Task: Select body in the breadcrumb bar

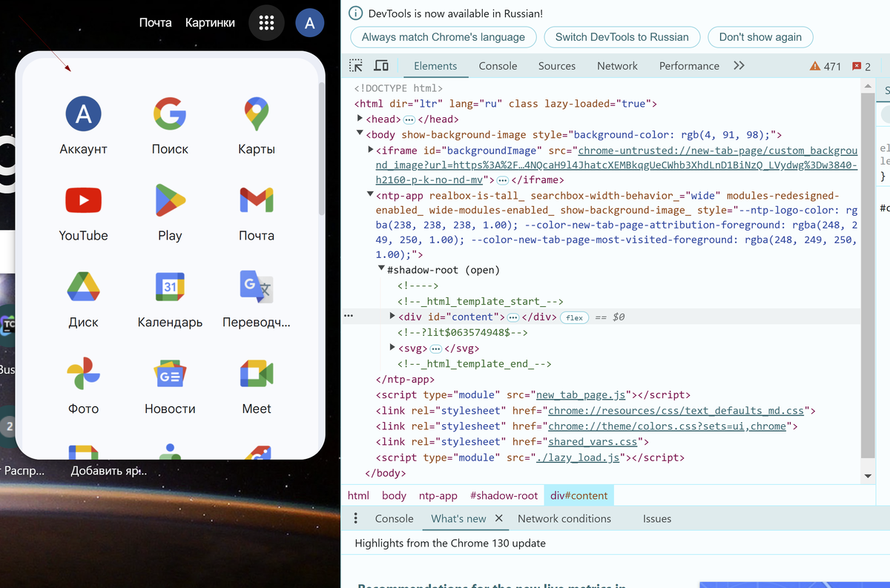Action: click(394, 495)
